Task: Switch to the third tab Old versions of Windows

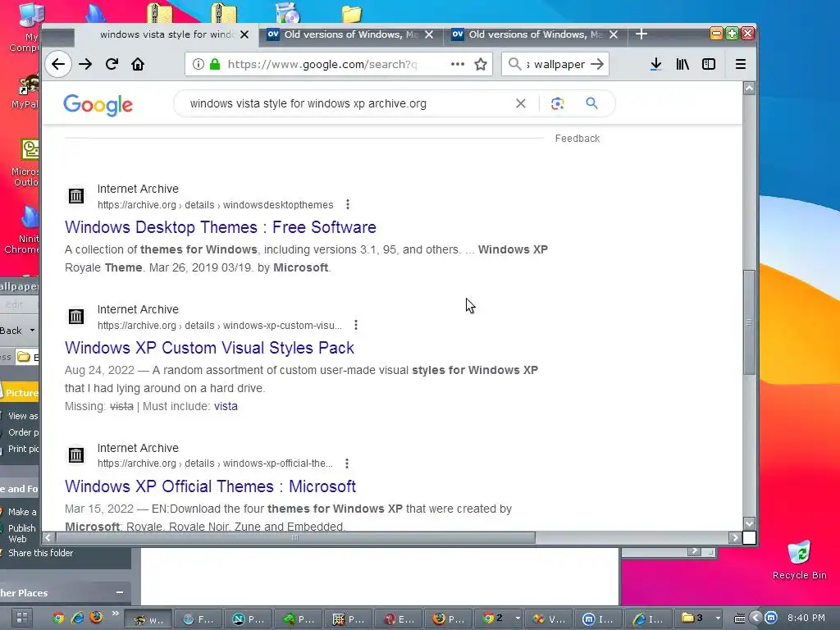Action: [x=536, y=34]
